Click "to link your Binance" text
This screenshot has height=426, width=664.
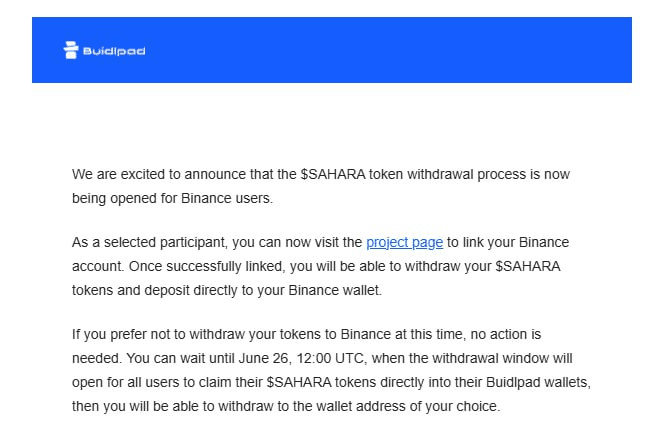point(508,243)
